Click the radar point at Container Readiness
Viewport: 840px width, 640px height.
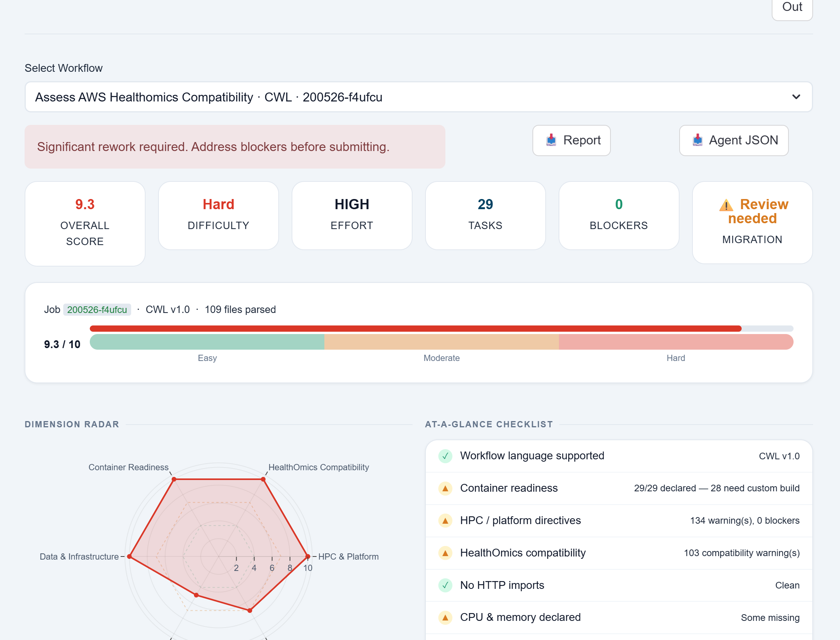pyautogui.click(x=174, y=479)
